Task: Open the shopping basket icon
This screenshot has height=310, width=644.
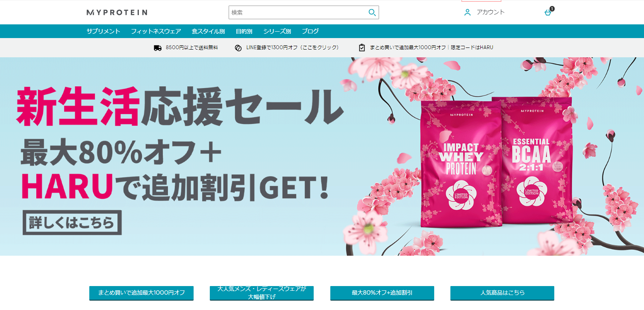Action: pos(548,13)
